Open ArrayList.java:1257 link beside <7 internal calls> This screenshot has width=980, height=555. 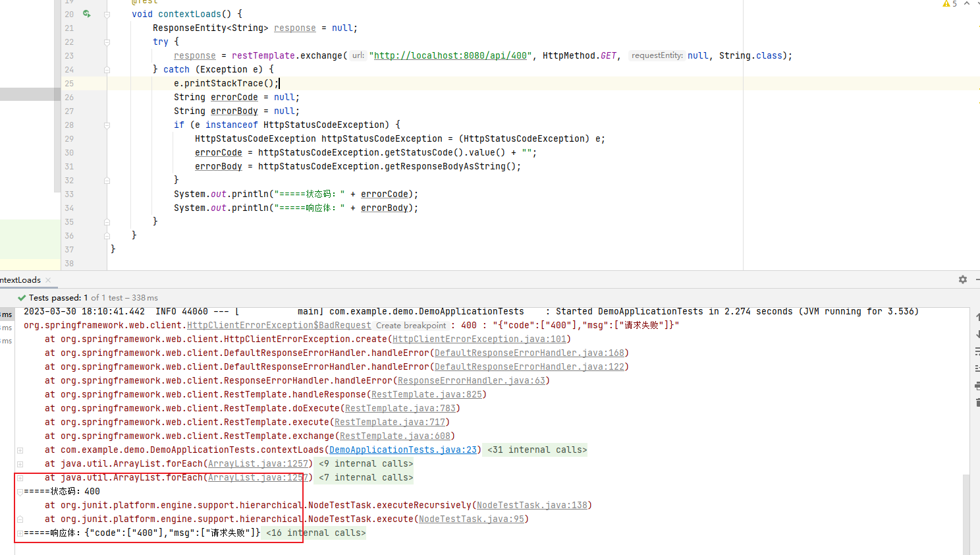click(258, 478)
